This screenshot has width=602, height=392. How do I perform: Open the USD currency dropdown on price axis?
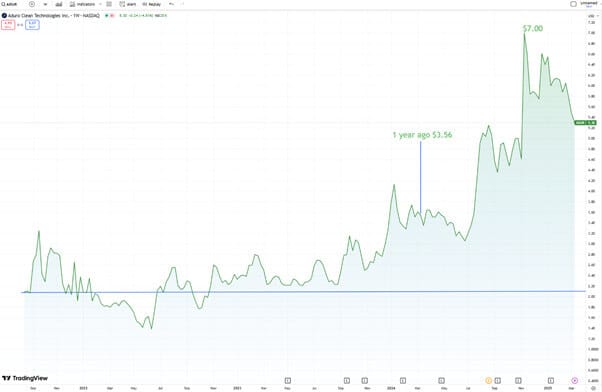(x=592, y=16)
